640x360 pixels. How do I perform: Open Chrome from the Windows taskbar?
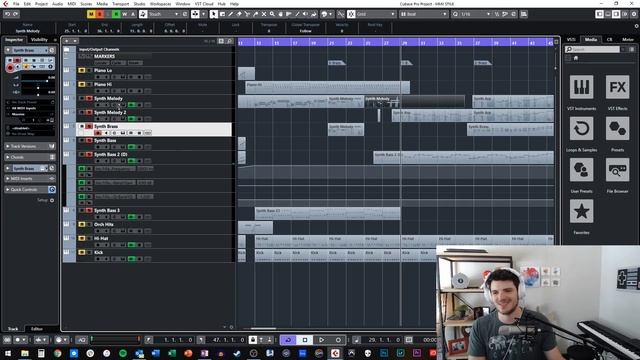pos(58,353)
